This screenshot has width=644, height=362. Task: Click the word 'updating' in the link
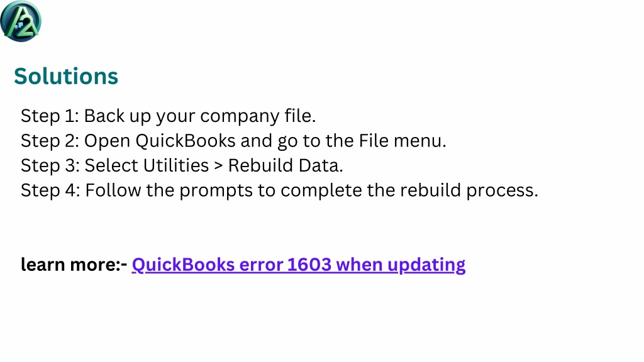[x=426, y=266]
